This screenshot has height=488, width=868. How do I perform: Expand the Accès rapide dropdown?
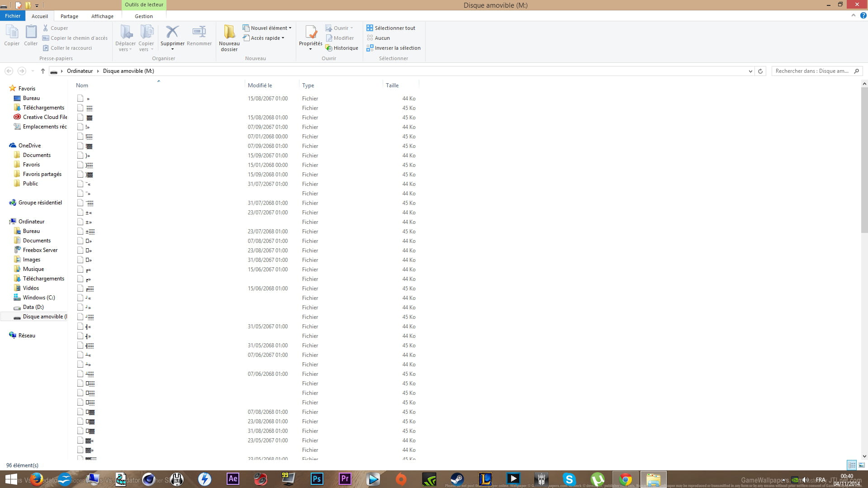pos(264,38)
